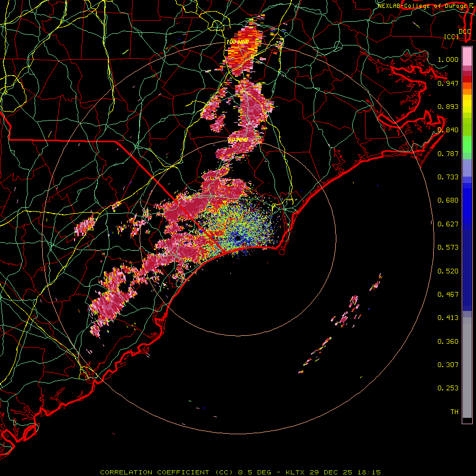Click the 0.467 scale label
The height and width of the screenshot is (476, 476).
(x=448, y=295)
